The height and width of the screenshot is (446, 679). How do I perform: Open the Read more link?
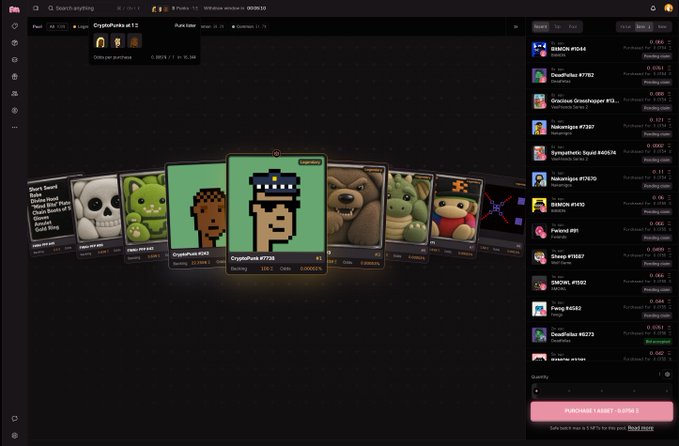[x=640, y=428]
